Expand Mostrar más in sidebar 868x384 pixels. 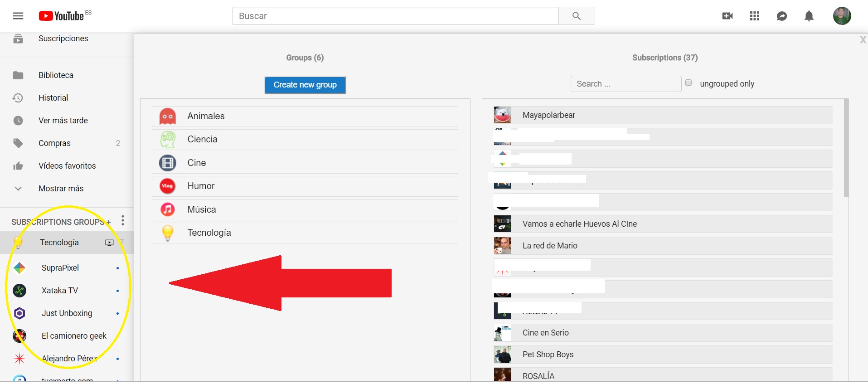(x=61, y=189)
